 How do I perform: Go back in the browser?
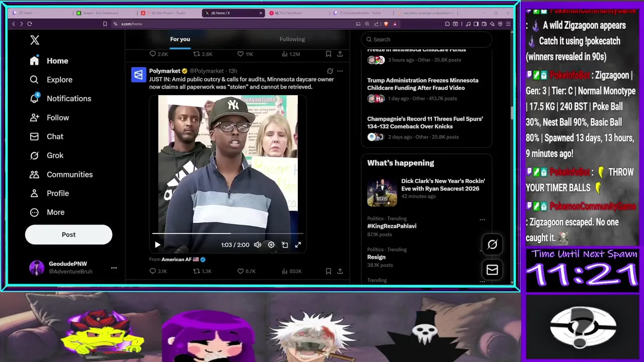point(14,24)
